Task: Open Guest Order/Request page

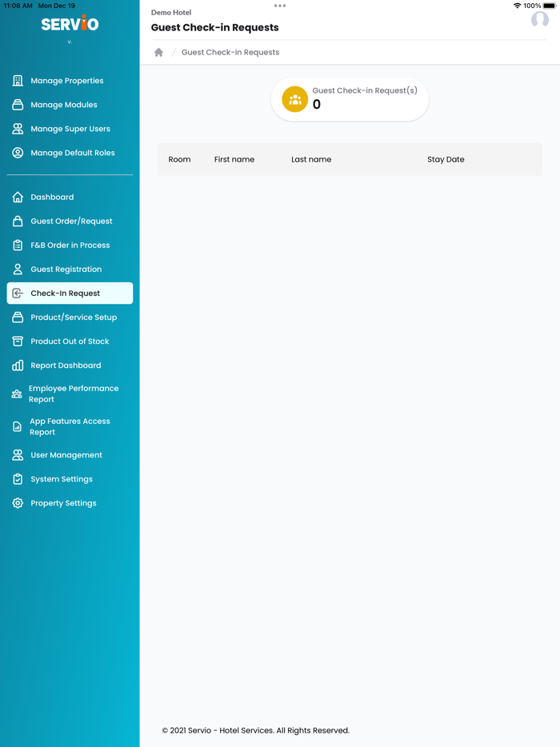Action: 70,221
